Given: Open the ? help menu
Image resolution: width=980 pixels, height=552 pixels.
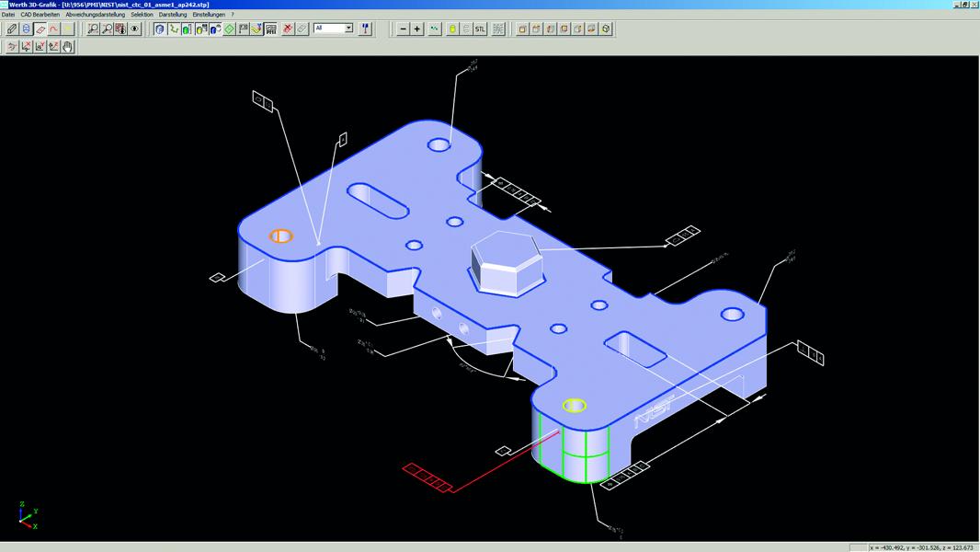Looking at the screenshot, I should coord(233,15).
